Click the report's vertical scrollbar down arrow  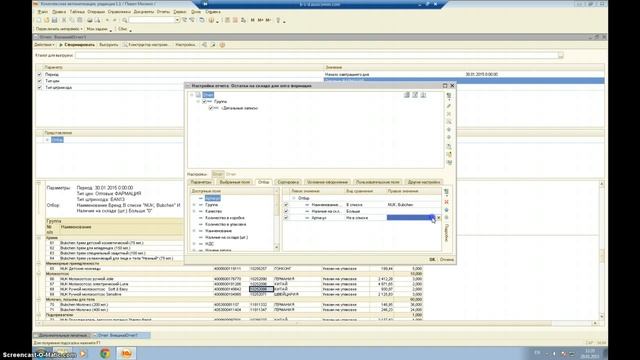[x=602, y=316]
